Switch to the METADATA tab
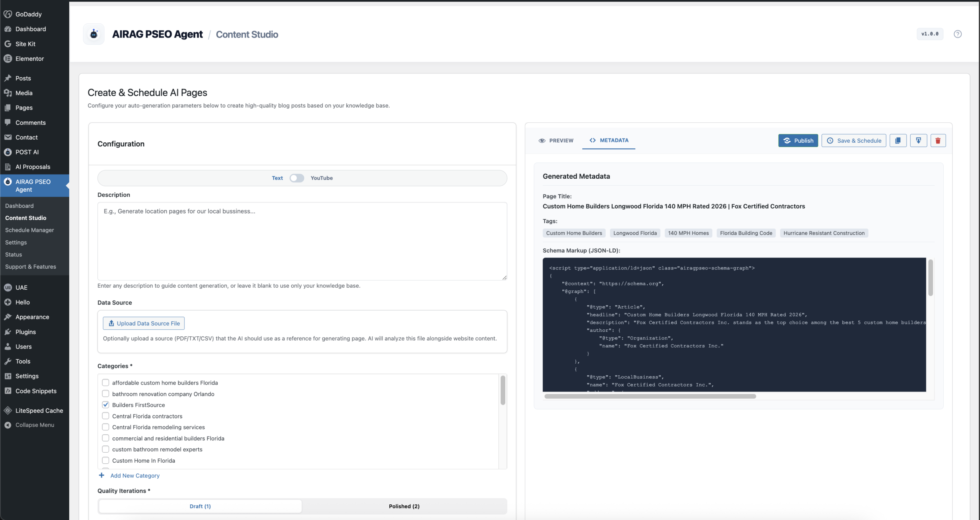The height and width of the screenshot is (520, 980). (609, 140)
